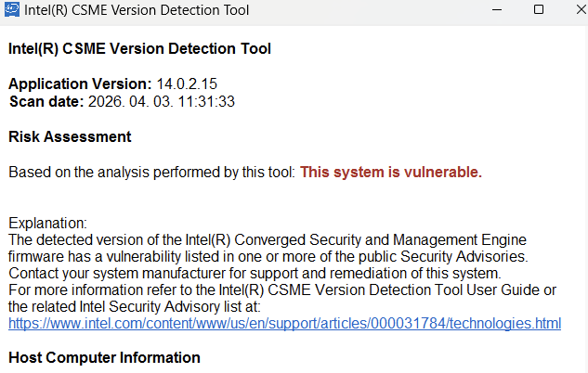Maximize the CSME Version Detection Tool window
This screenshot has height=373, width=588.
coord(539,10)
